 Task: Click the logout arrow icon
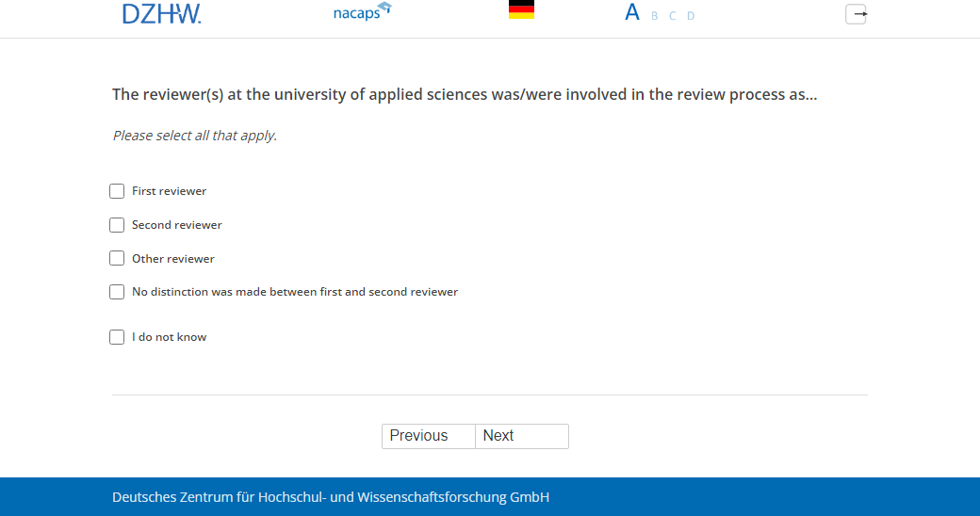tap(856, 14)
